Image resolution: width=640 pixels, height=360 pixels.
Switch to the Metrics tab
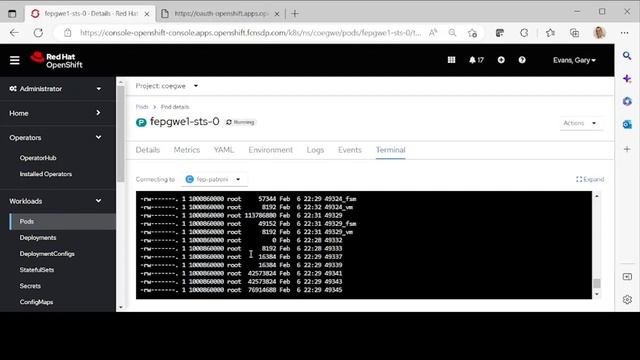[x=187, y=150]
